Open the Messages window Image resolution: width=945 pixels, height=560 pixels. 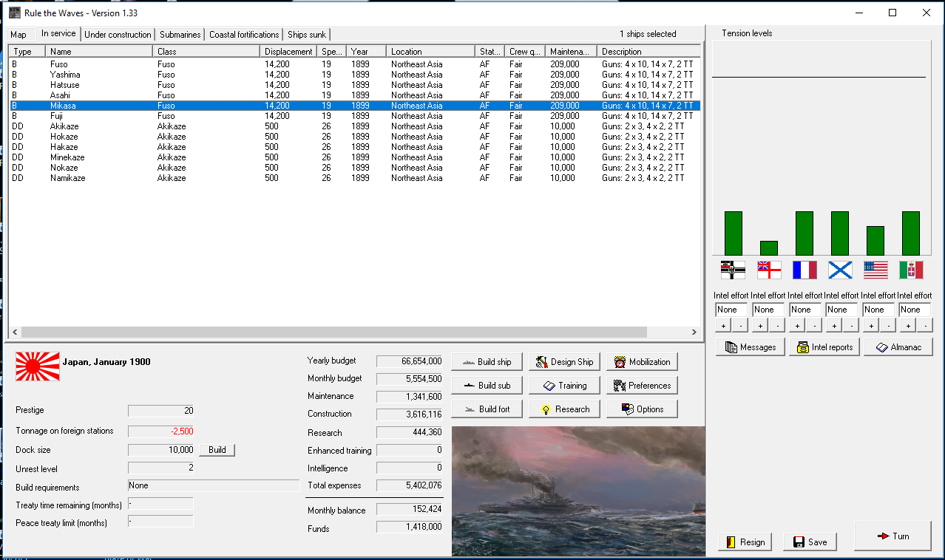[x=751, y=347]
